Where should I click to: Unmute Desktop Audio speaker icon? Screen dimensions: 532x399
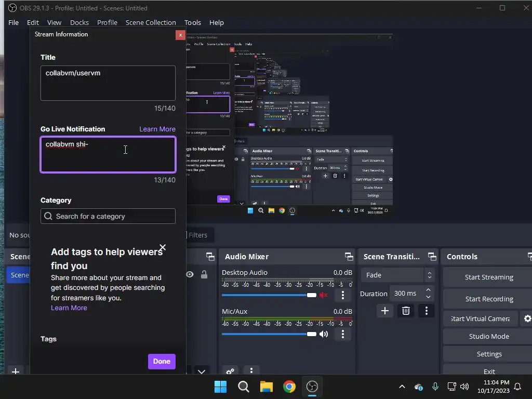323,295
